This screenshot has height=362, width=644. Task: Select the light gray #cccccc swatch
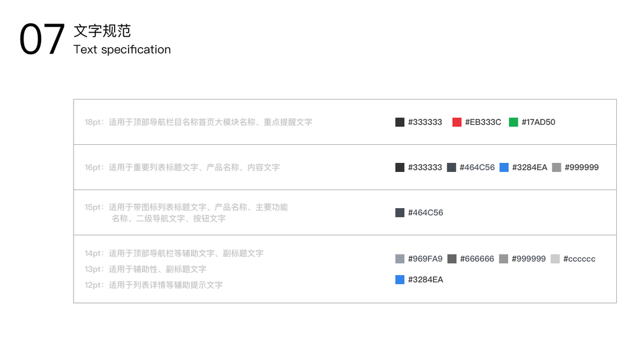point(555,259)
